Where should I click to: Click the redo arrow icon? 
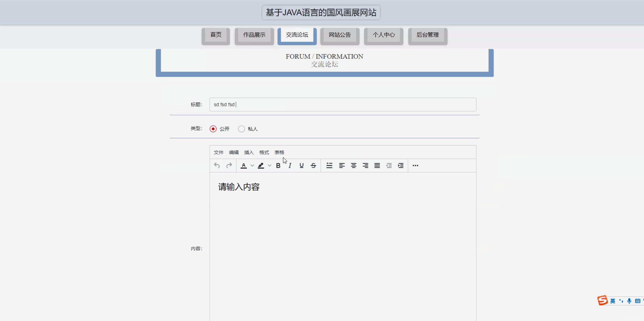pos(229,166)
